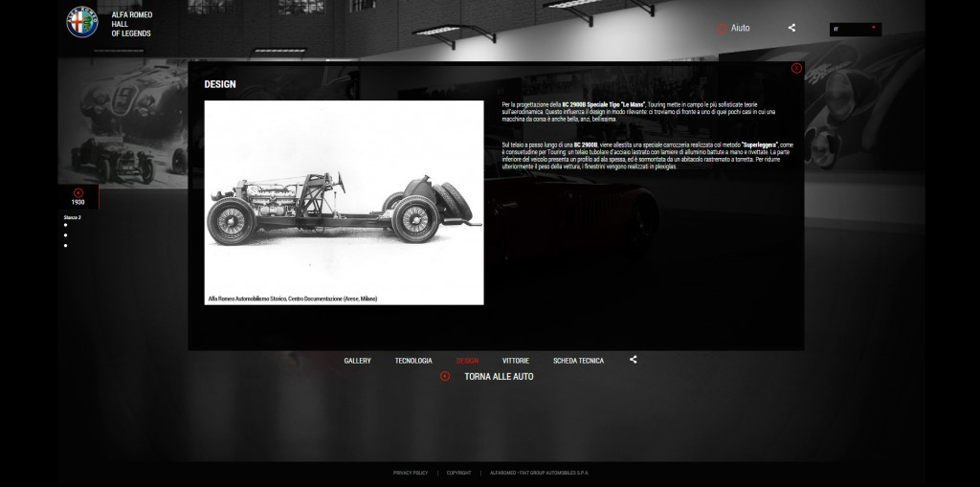The height and width of the screenshot is (487, 980).
Task: Click the red circle arrow before Torna alle auto
Action: [445, 376]
